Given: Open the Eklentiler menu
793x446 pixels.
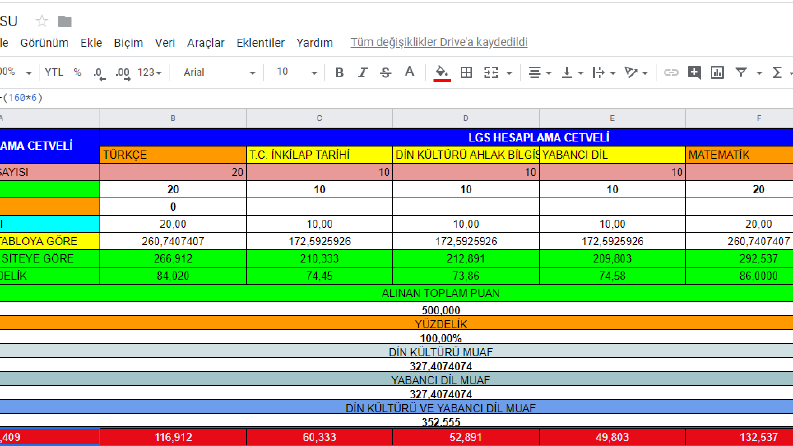Looking at the screenshot, I should coord(260,43).
